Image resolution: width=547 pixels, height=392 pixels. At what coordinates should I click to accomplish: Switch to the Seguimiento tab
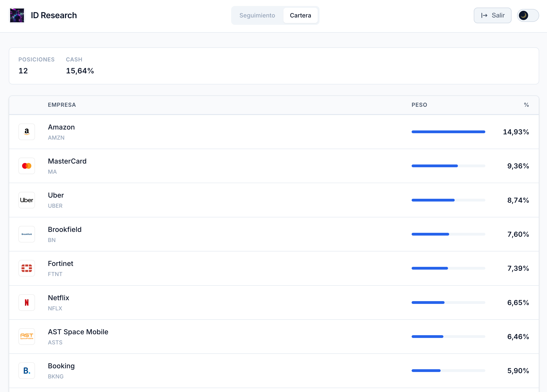257,15
